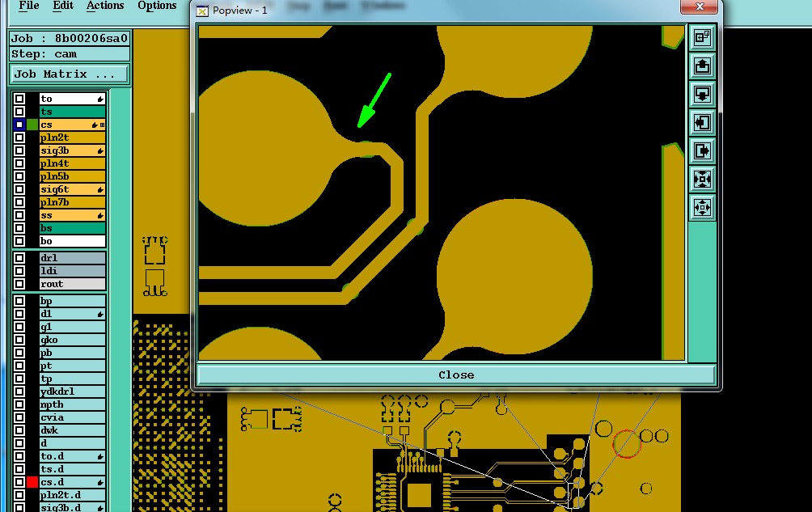Toggle checkbox for the gko layer

[19, 340]
